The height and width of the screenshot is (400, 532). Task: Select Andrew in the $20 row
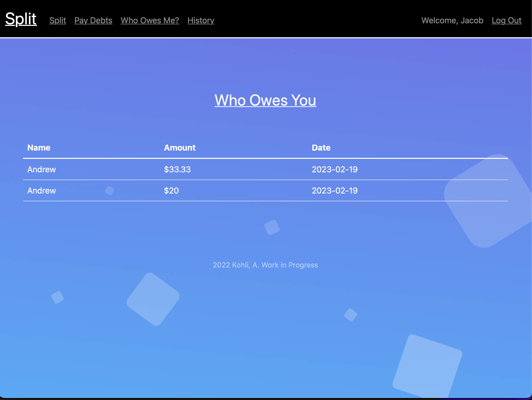pyautogui.click(x=41, y=191)
